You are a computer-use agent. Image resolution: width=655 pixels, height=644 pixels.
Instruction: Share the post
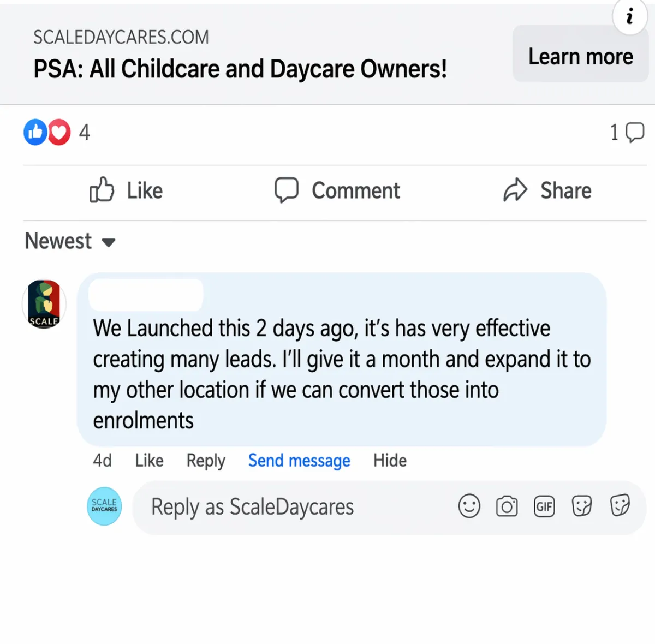pyautogui.click(x=547, y=190)
